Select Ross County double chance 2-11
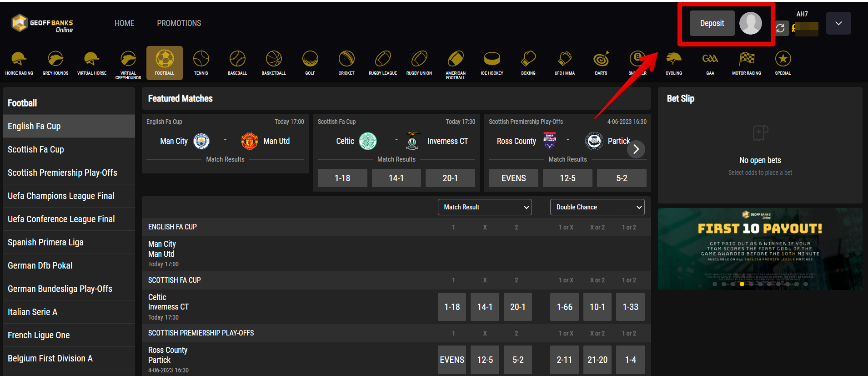The width and height of the screenshot is (868, 376). (x=564, y=360)
